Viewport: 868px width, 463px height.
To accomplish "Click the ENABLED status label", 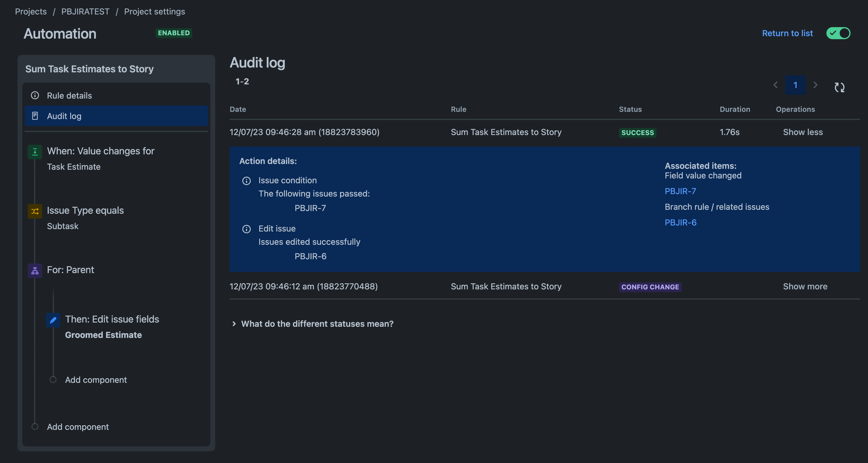I will click(174, 33).
